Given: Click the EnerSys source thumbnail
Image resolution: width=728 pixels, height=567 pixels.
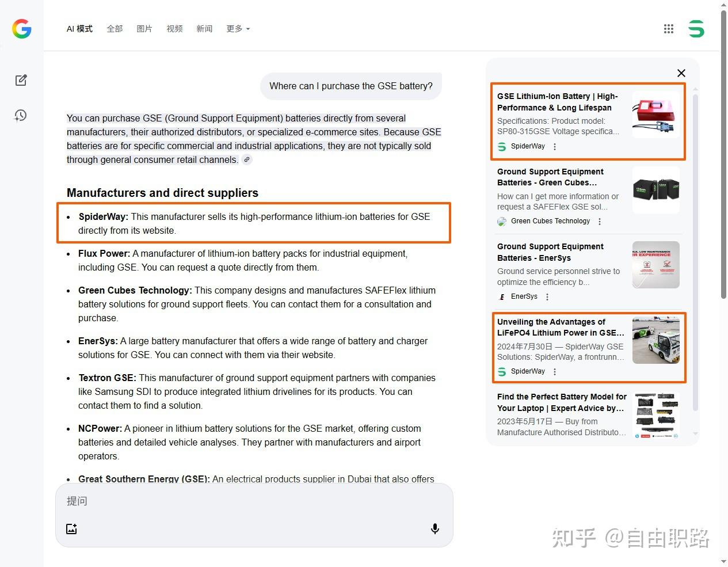Looking at the screenshot, I should coord(656,265).
